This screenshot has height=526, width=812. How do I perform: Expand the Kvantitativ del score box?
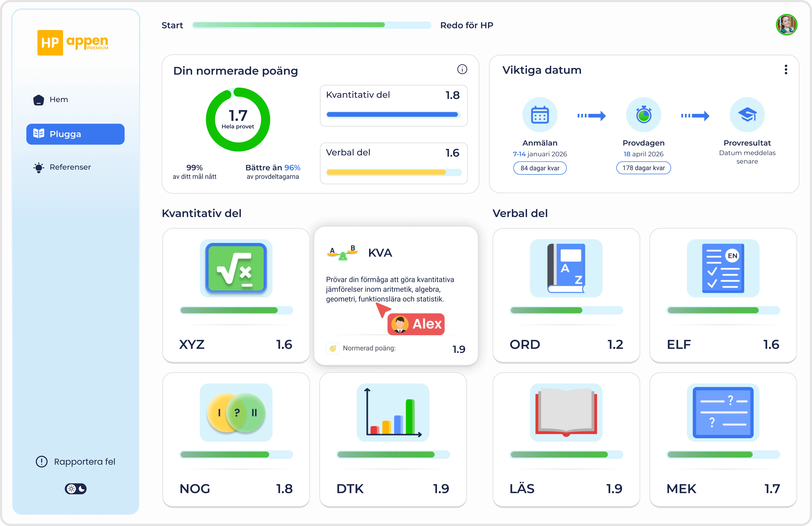[393, 106]
